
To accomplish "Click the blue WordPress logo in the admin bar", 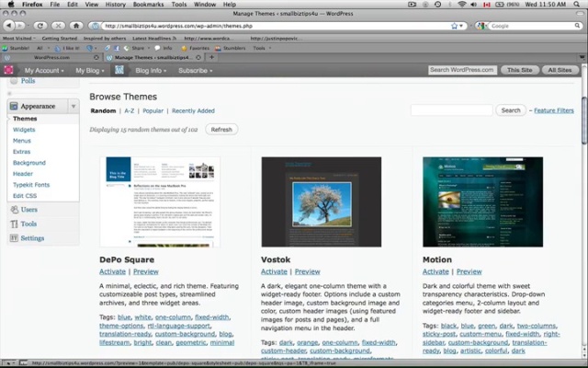I will tap(119, 70).
